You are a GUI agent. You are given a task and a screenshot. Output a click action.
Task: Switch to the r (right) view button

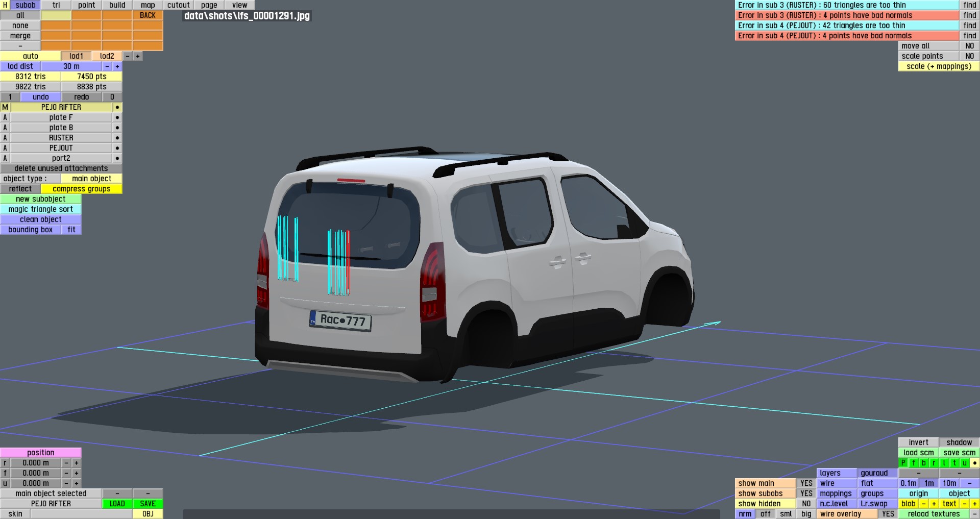(x=934, y=463)
